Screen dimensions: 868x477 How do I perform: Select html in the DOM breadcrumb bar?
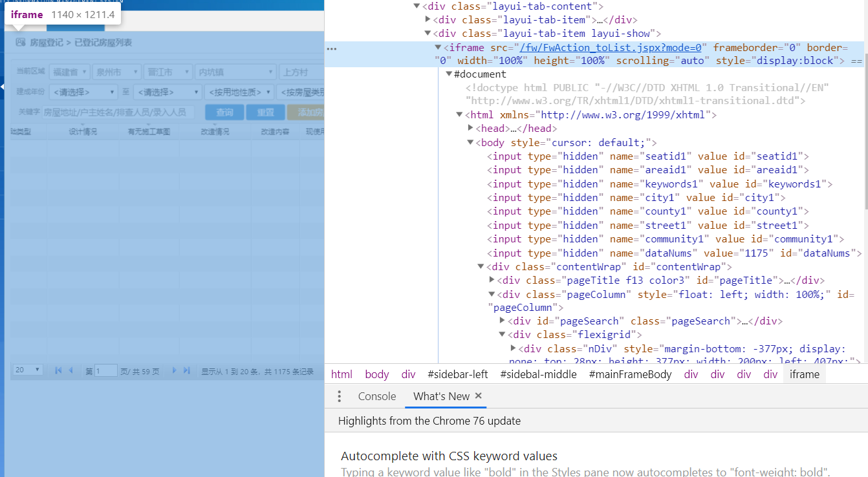pyautogui.click(x=342, y=374)
